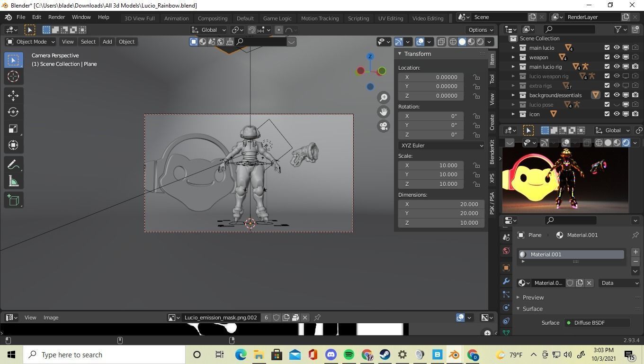Open the BlenderKit sidebar tab
This screenshot has width=644, height=364.
tap(492, 152)
